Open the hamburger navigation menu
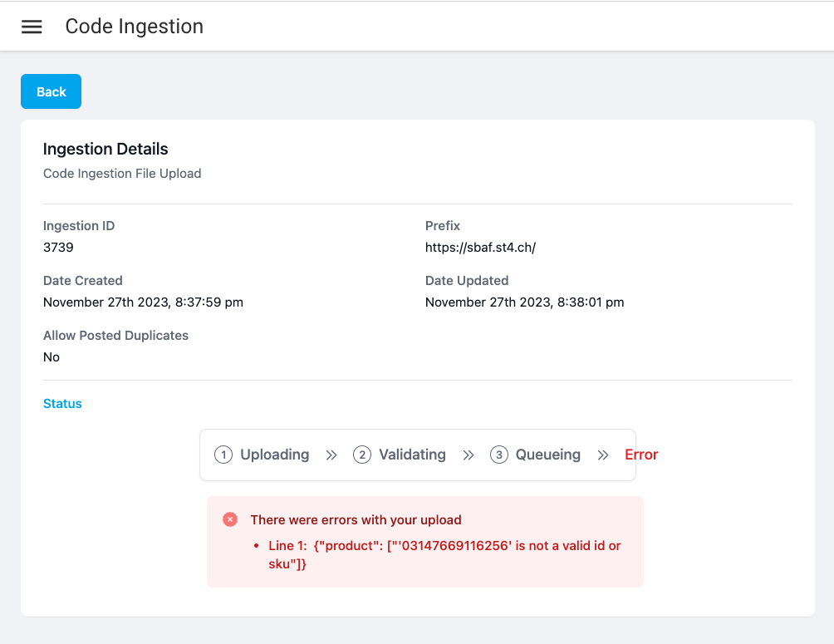834x644 pixels. [32, 27]
